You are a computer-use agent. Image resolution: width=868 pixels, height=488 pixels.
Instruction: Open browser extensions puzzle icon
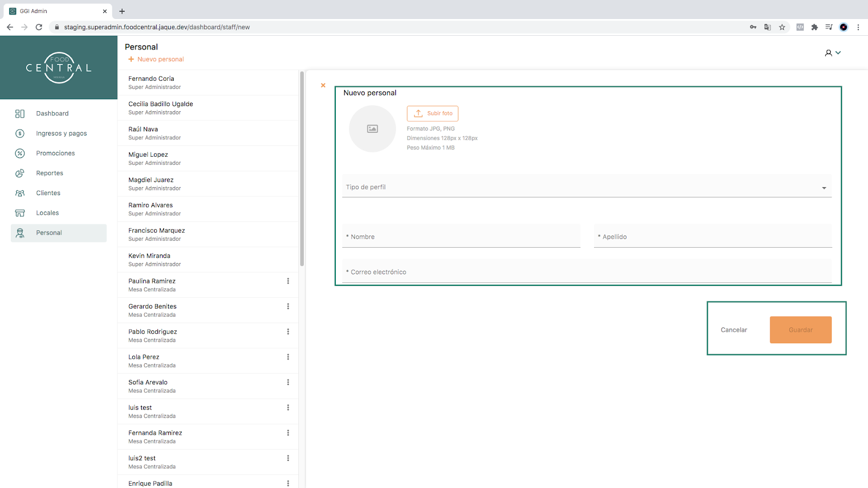click(x=814, y=27)
